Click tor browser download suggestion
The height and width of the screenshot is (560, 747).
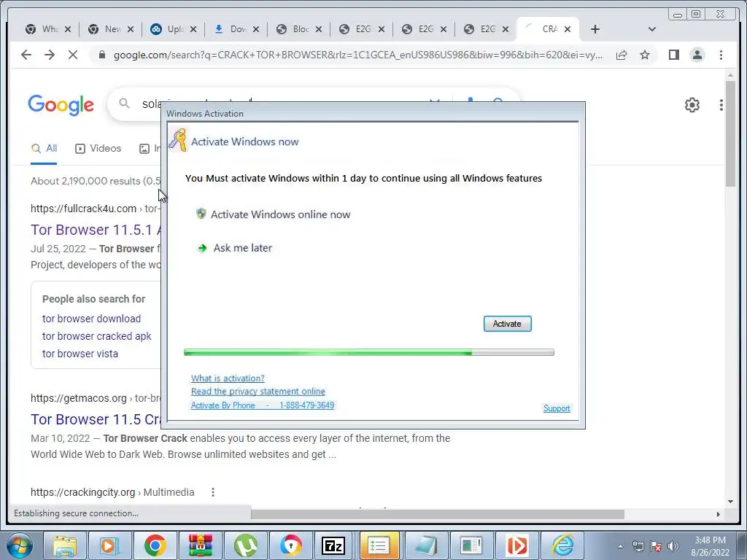(x=91, y=319)
